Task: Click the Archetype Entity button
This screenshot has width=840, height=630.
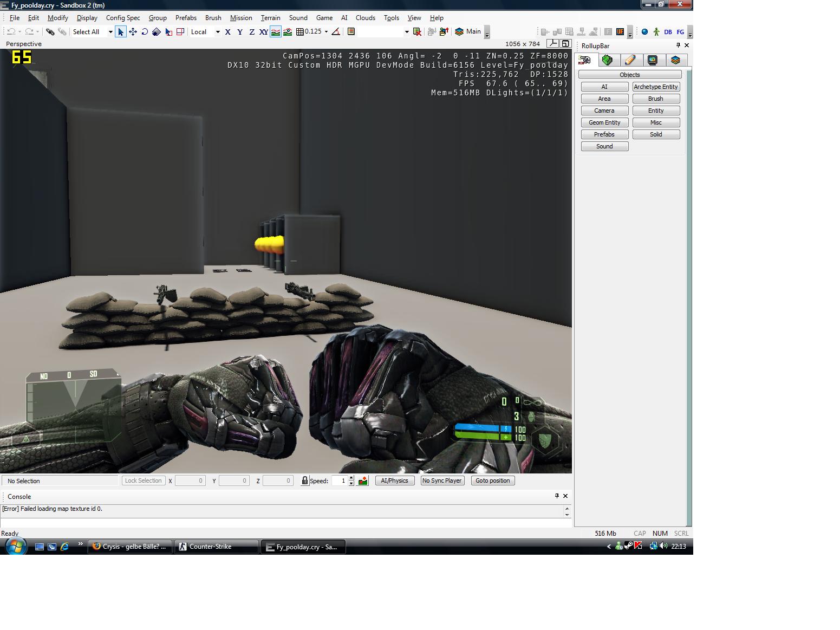Action: (x=656, y=87)
